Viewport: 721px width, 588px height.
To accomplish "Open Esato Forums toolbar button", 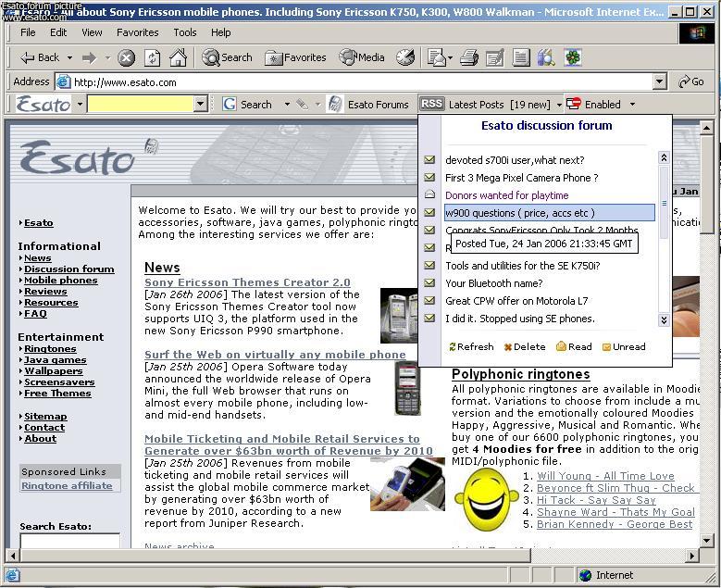I will pos(368,105).
